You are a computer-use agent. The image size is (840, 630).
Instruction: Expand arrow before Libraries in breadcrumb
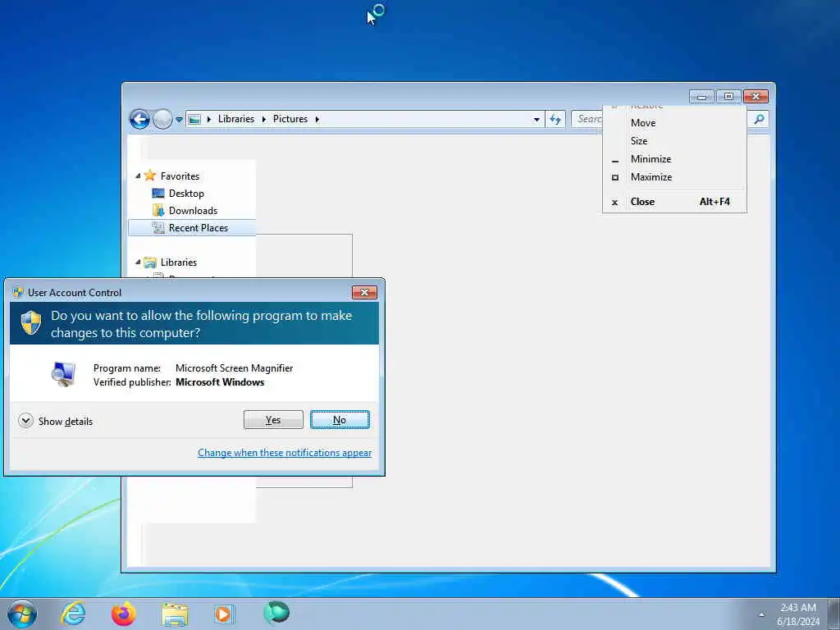tap(209, 119)
